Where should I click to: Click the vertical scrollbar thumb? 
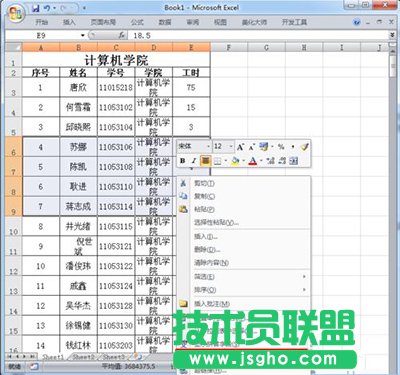392,67
